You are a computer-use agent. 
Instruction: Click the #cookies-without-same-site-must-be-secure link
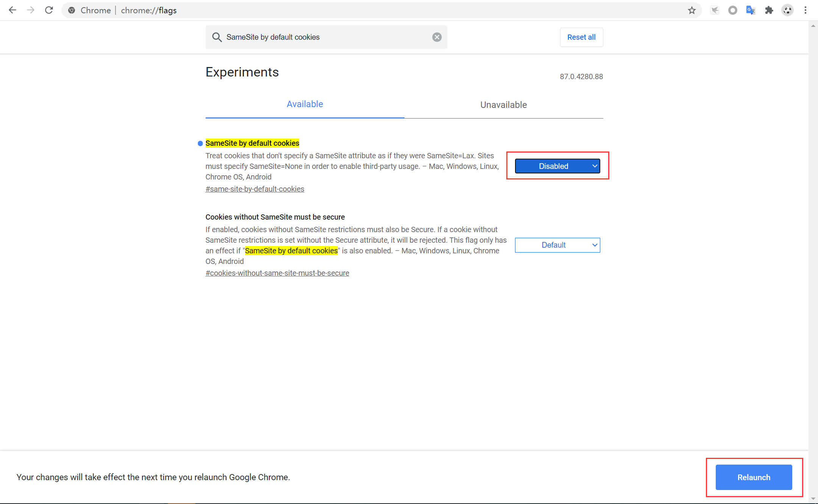(x=277, y=273)
